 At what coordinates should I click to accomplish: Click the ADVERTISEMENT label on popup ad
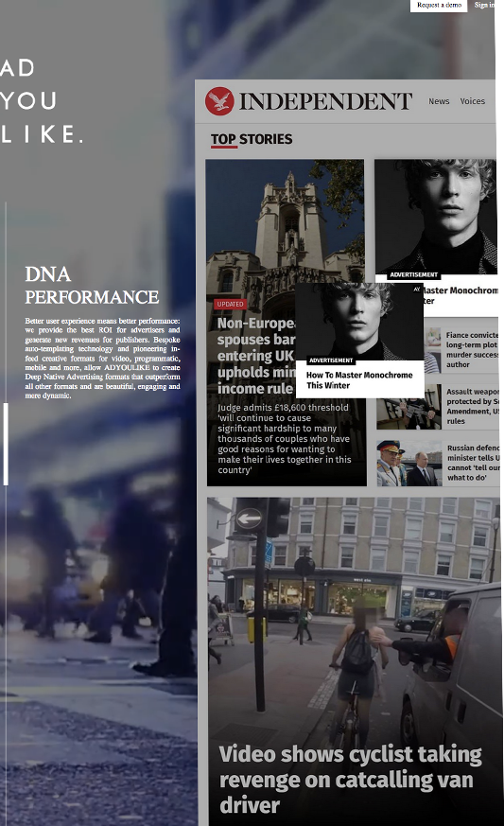pos(331,360)
